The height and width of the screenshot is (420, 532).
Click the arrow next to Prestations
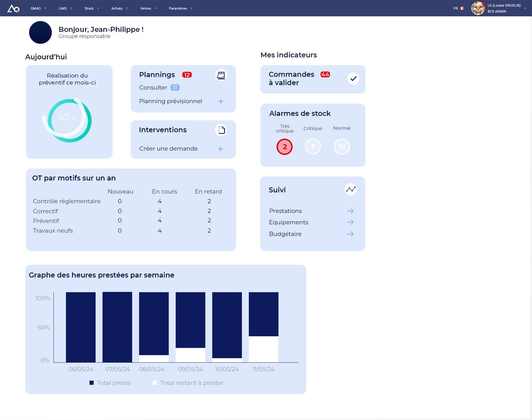pos(350,211)
